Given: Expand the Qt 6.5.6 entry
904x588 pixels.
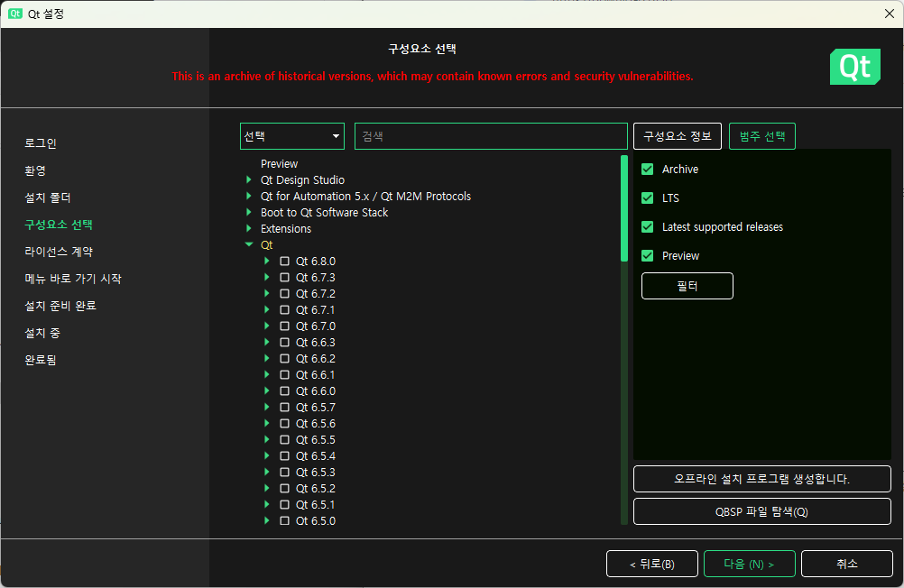Looking at the screenshot, I should 266,423.
